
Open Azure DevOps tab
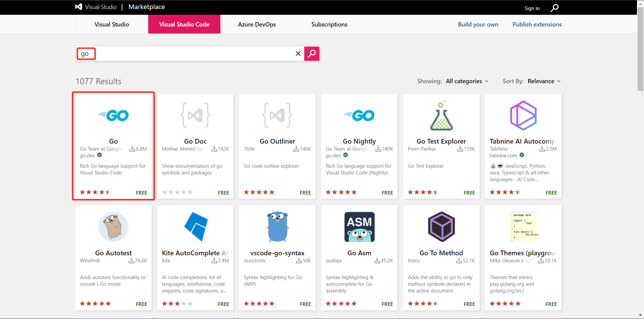point(257,24)
